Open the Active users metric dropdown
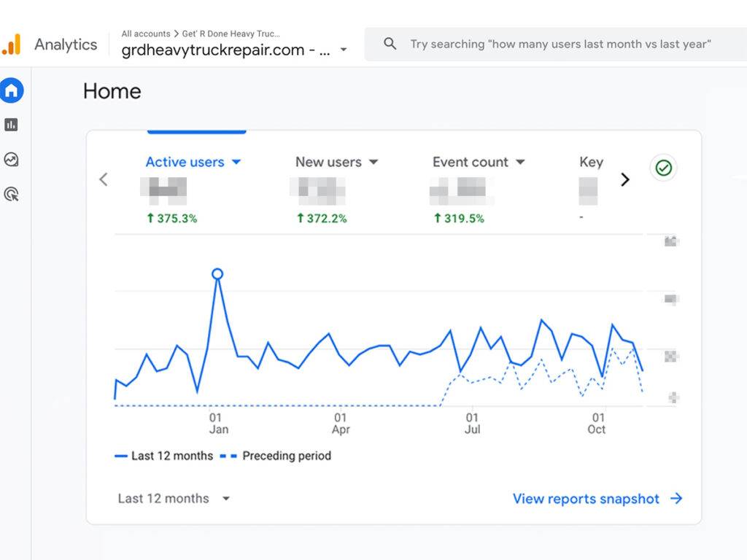Image resolution: width=747 pixels, height=560 pixels. (x=236, y=162)
